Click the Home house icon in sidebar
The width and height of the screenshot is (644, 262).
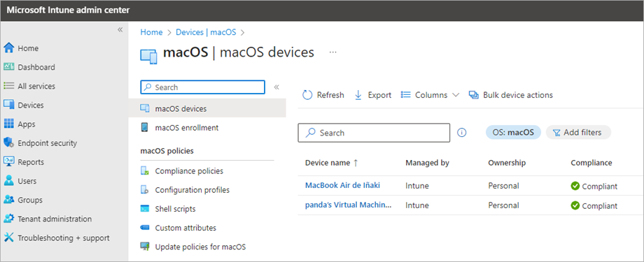click(x=8, y=48)
